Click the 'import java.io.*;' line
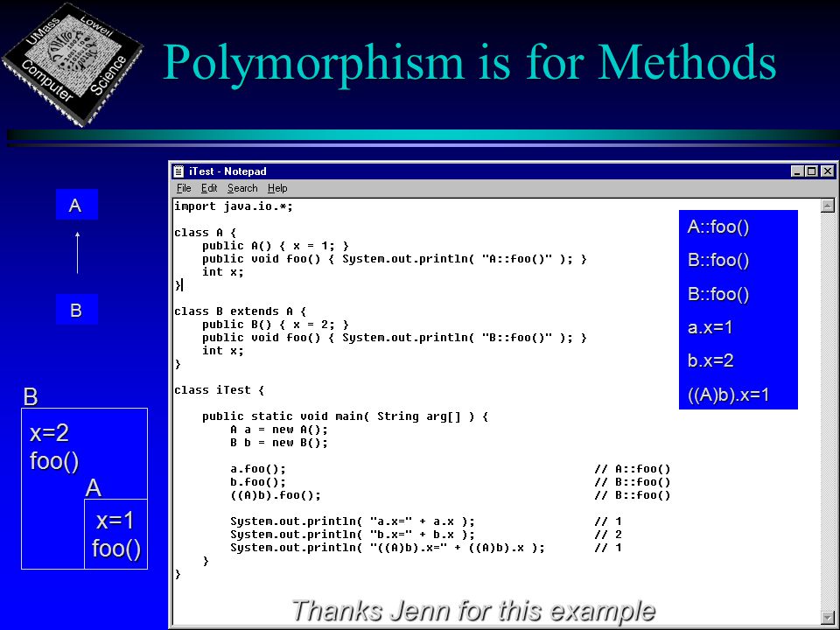The image size is (840, 630). 234,206
